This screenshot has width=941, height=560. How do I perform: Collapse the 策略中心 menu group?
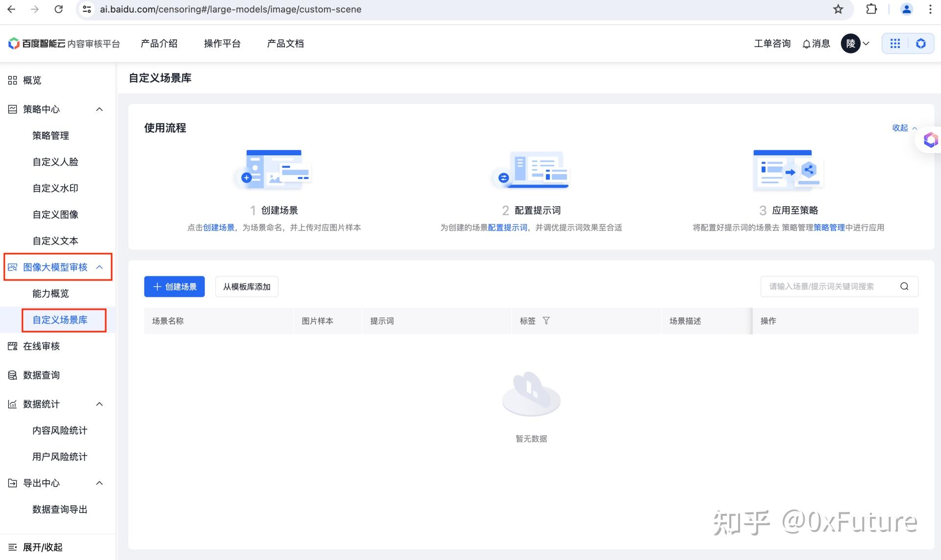pyautogui.click(x=99, y=109)
